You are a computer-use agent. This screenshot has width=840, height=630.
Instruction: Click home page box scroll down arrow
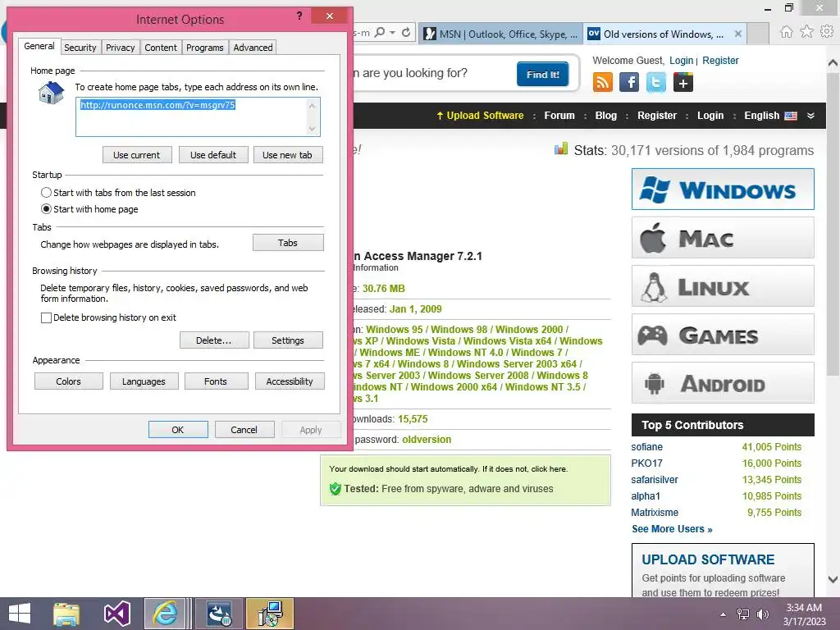coord(313,129)
